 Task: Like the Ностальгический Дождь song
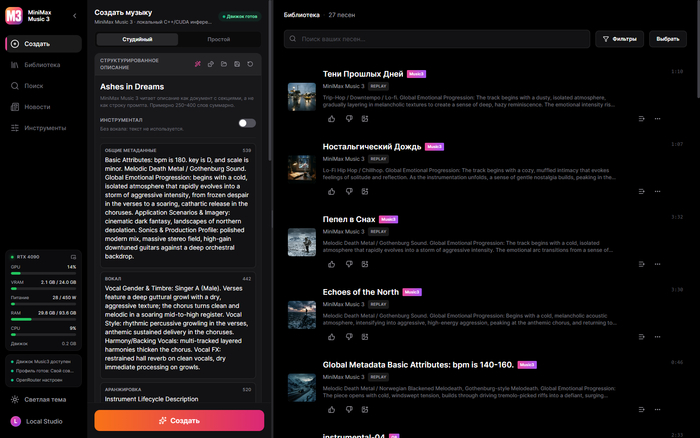[331, 192]
